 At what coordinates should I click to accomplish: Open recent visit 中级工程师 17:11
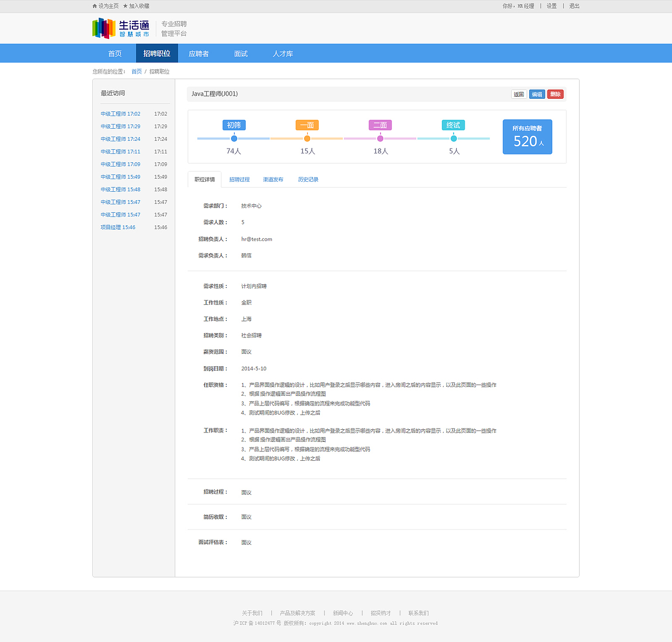pyautogui.click(x=121, y=152)
